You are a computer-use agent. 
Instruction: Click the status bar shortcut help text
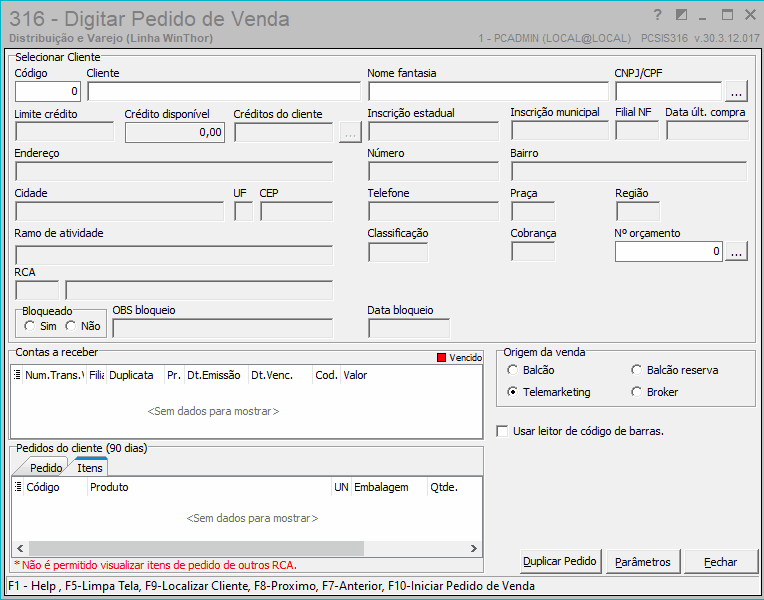pos(271,585)
